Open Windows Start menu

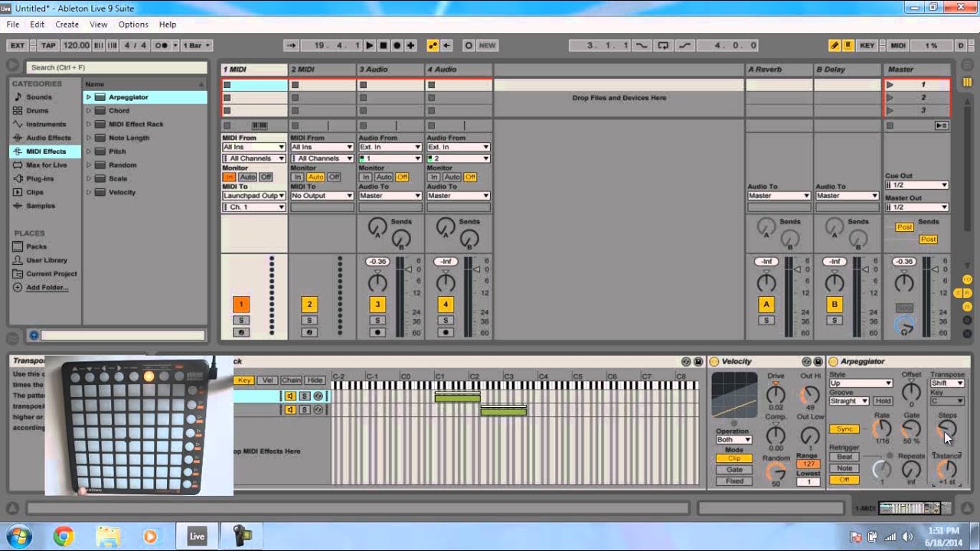click(18, 535)
